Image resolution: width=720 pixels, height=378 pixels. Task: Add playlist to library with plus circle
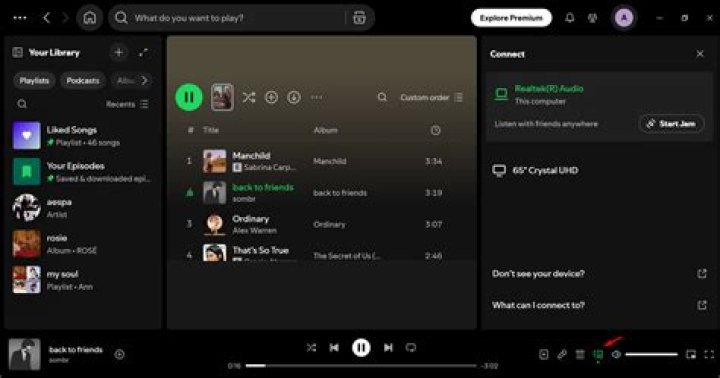pyautogui.click(x=271, y=97)
